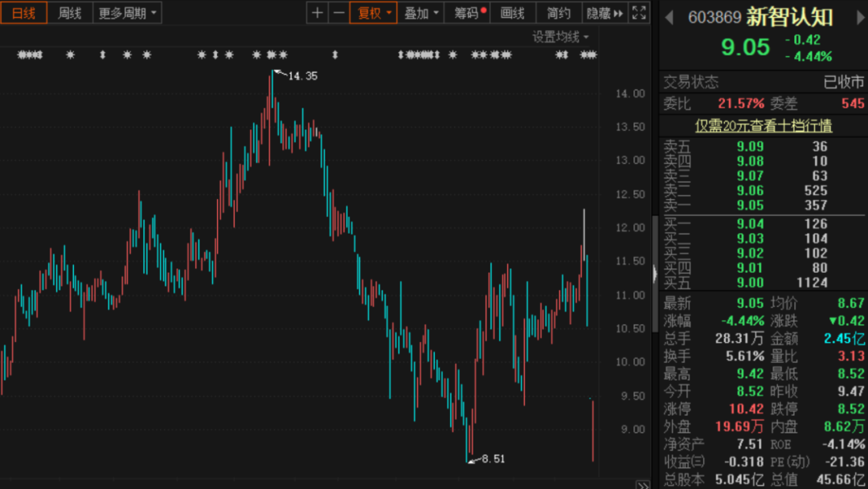The image size is (868, 489).
Task: Click the current price 9.05 headline
Action: click(x=745, y=47)
